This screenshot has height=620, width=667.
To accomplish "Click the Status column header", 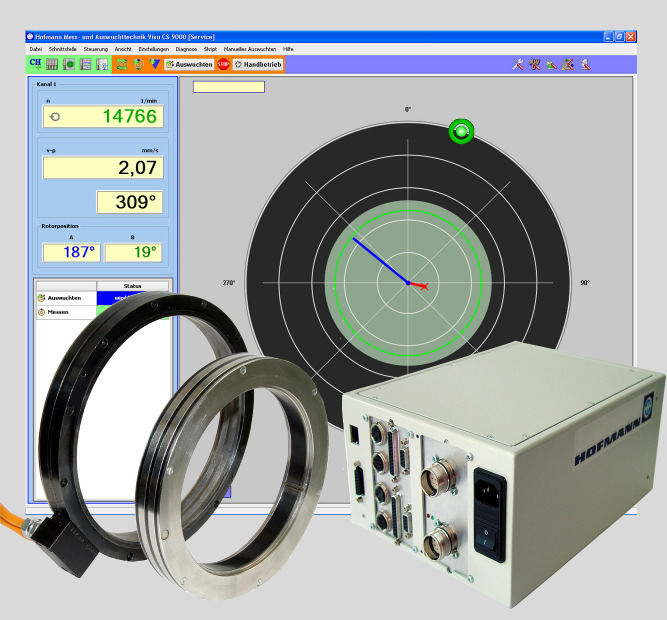I will (133, 286).
